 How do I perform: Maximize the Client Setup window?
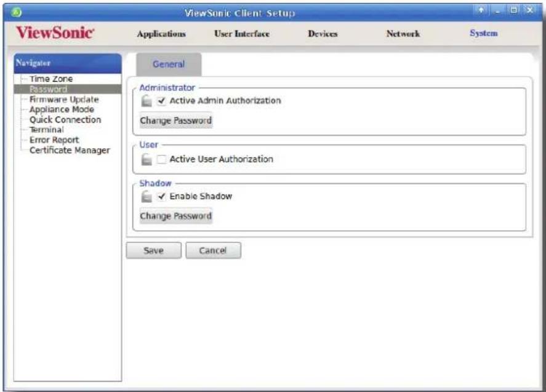[x=513, y=10]
